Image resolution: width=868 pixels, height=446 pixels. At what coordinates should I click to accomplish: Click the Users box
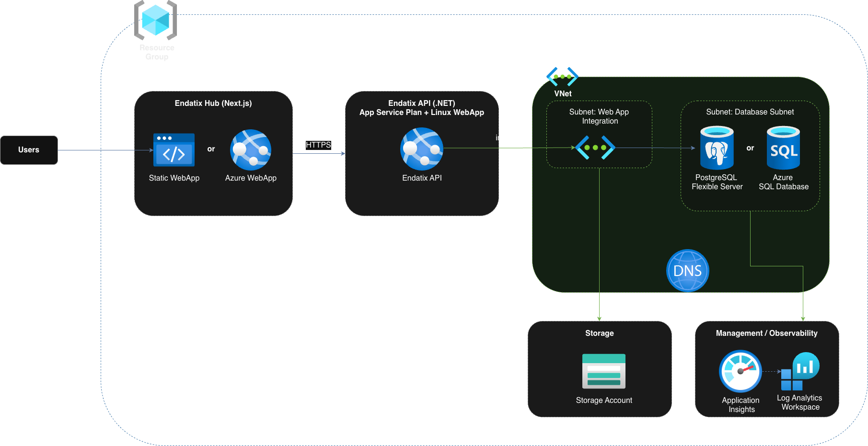[x=29, y=150]
